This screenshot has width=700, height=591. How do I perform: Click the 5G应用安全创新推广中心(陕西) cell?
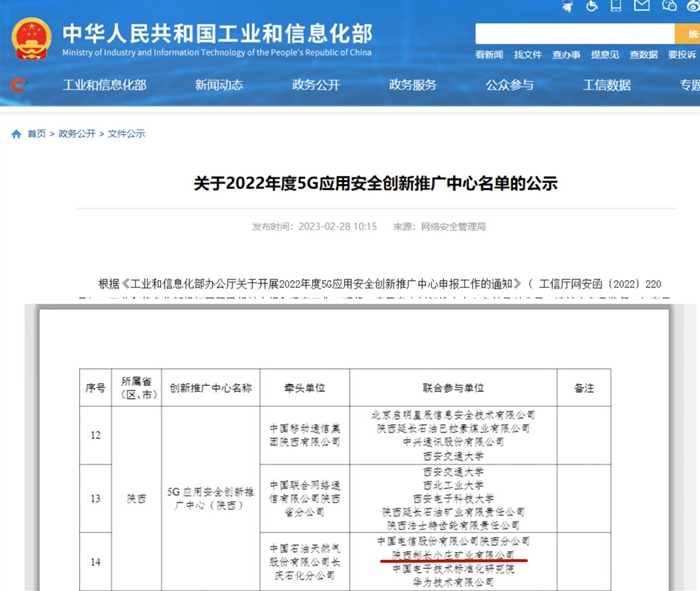coord(211,499)
